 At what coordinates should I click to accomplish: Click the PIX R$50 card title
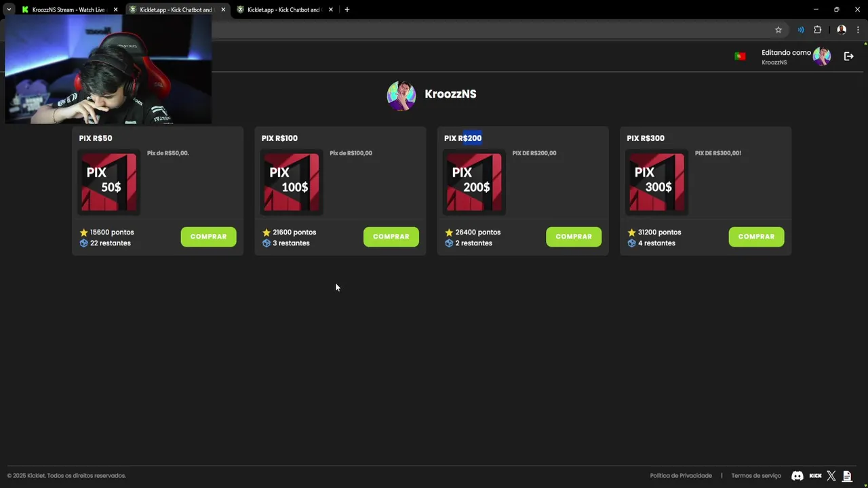tap(96, 138)
